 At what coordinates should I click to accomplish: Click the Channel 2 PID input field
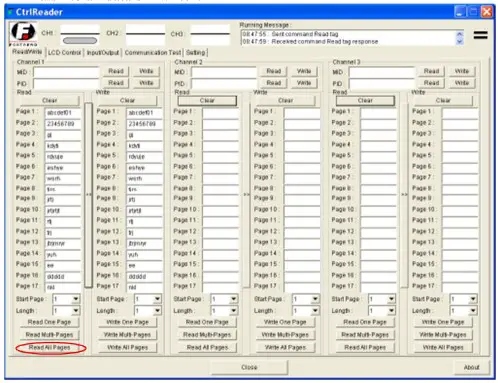[x=224, y=83]
